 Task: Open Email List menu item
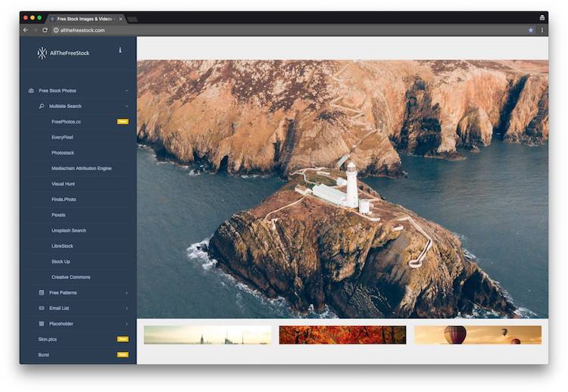(x=59, y=308)
